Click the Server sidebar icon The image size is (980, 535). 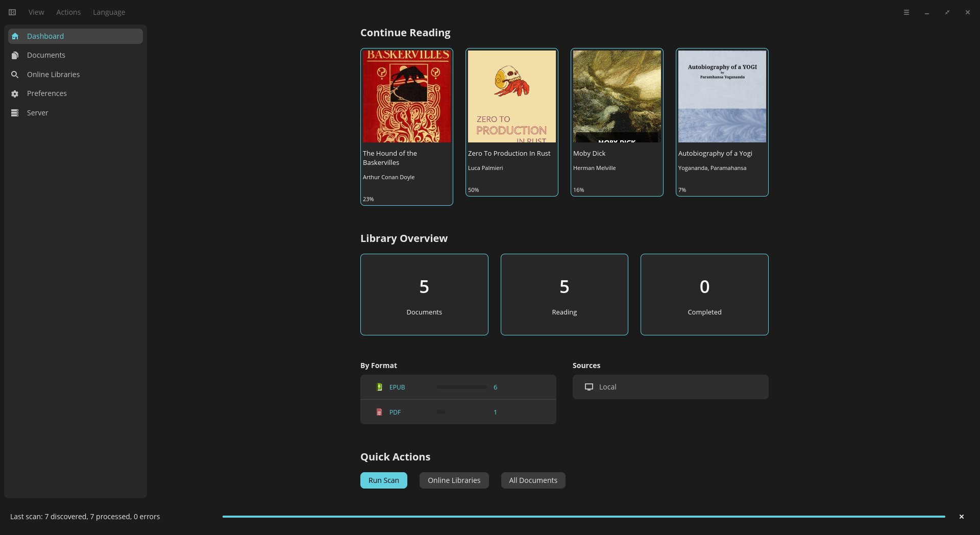pyautogui.click(x=15, y=113)
